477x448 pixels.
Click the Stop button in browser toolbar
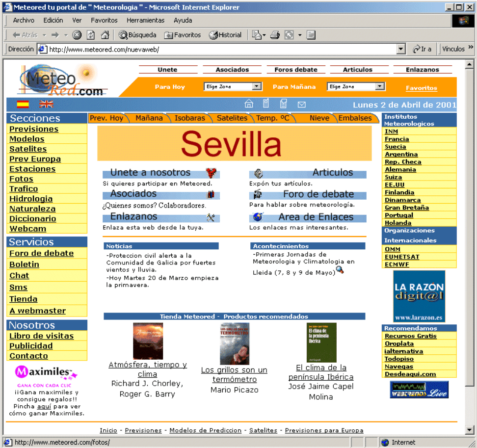(77, 35)
